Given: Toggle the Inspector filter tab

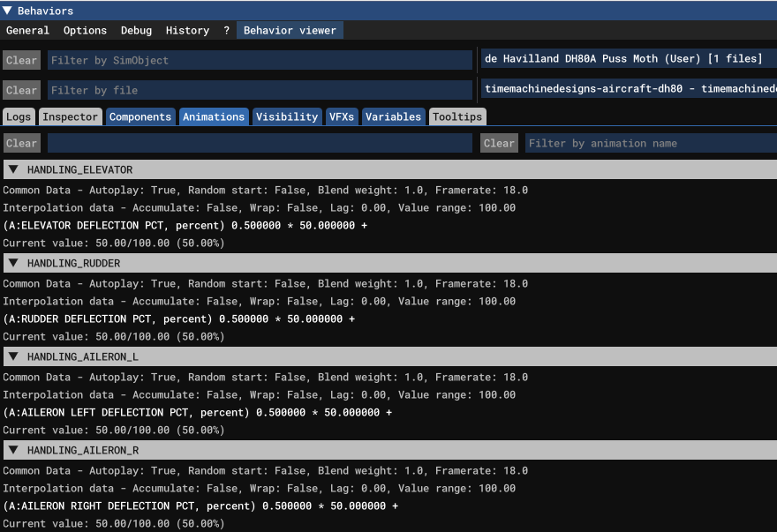Looking at the screenshot, I should pos(71,117).
